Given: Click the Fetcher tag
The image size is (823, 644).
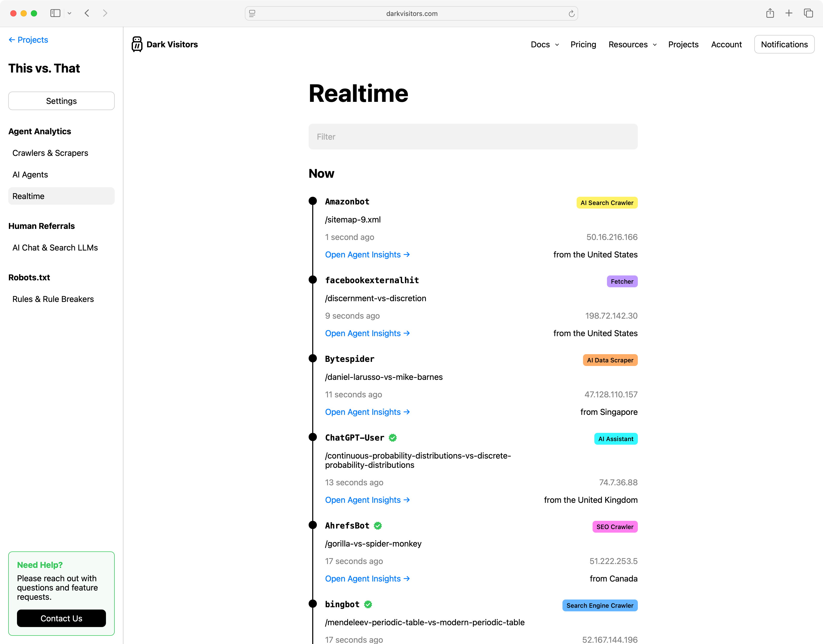Looking at the screenshot, I should 622,281.
